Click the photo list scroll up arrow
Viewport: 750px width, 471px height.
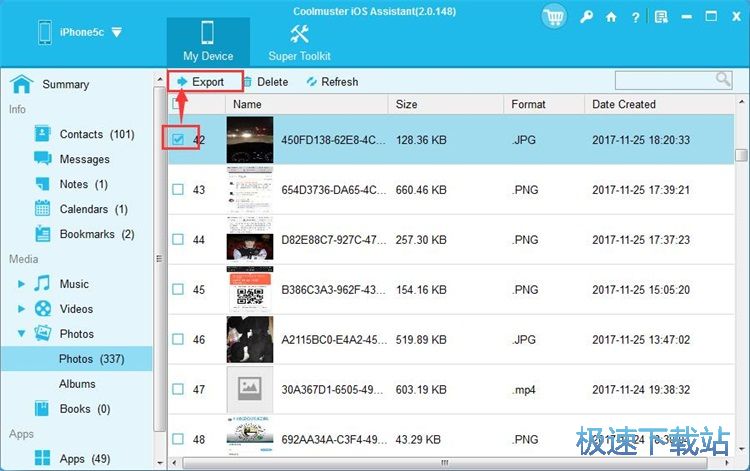point(741,101)
